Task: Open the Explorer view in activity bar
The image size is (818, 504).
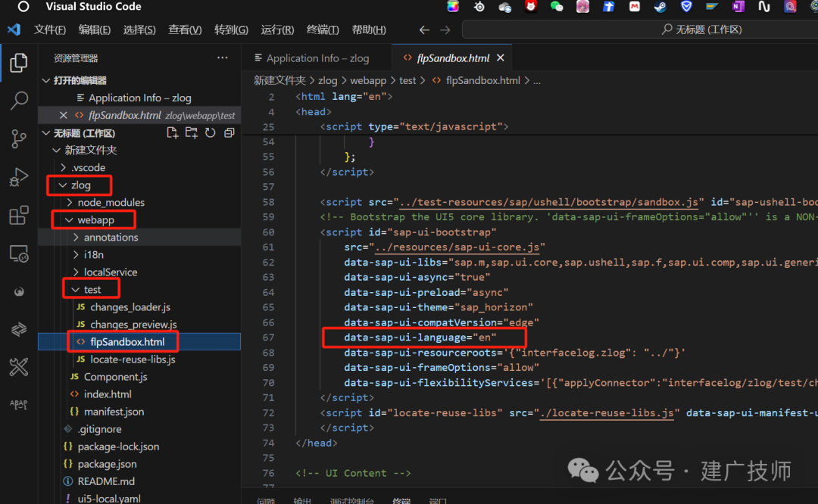Action: 19,63
